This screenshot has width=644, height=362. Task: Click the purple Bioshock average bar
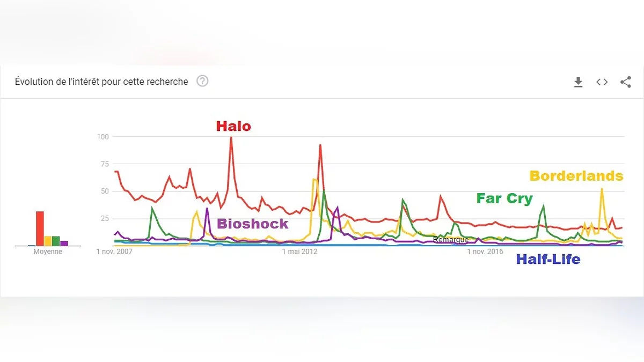point(64,243)
